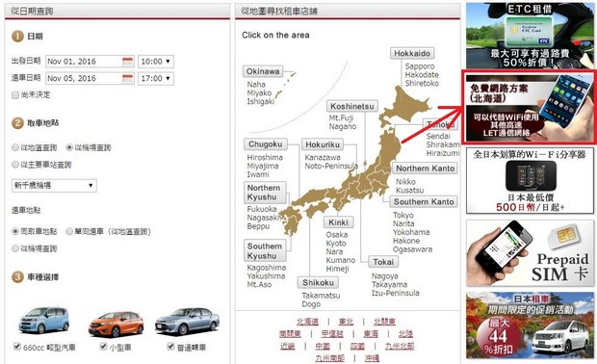Expand the 新千歲機場 airport dropdown
This screenshot has width=597, height=364.
(x=54, y=186)
